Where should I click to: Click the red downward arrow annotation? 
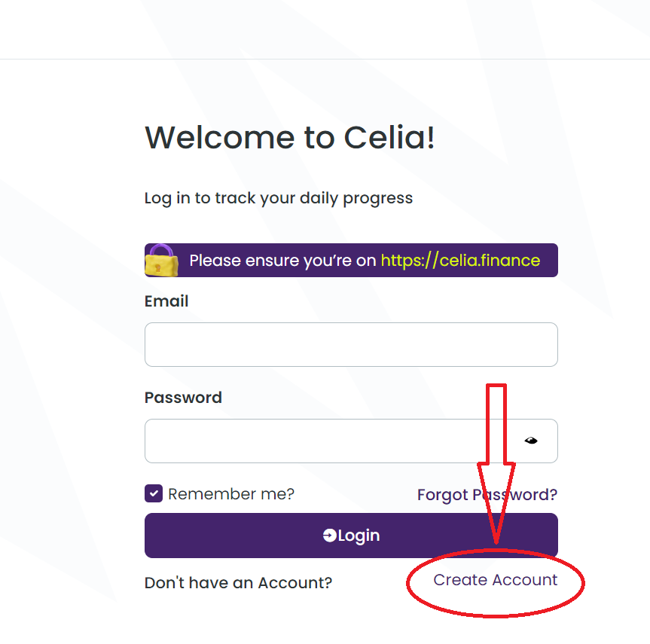(496, 422)
